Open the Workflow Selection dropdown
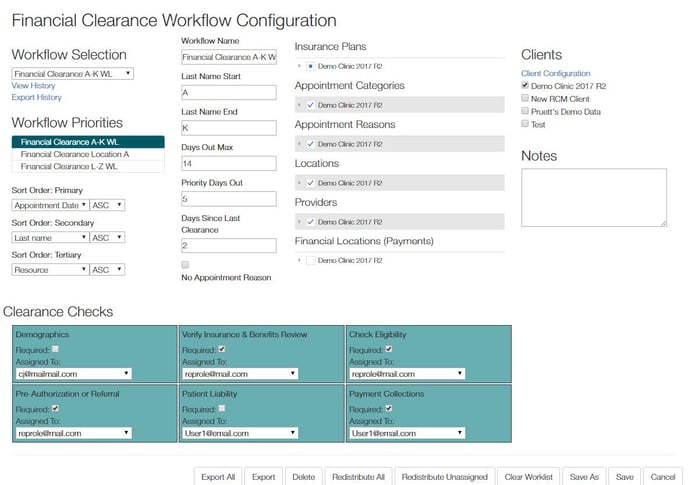The height and width of the screenshot is (485, 688). pos(73,74)
